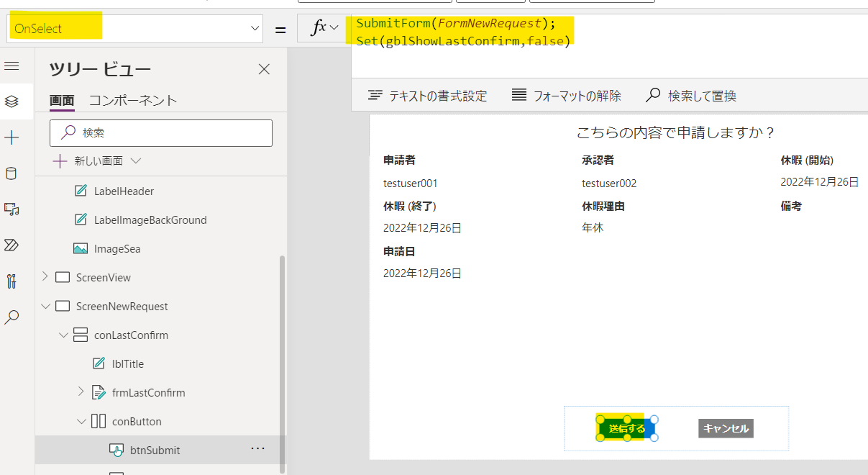The image size is (868, 475).
Task: Click 検索して置換 find and replace
Action: point(691,96)
